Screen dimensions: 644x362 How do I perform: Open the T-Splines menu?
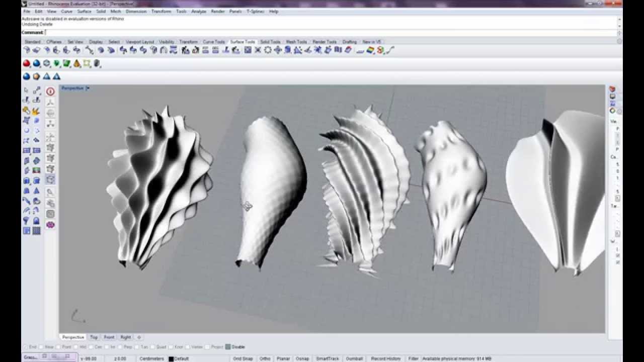click(255, 11)
